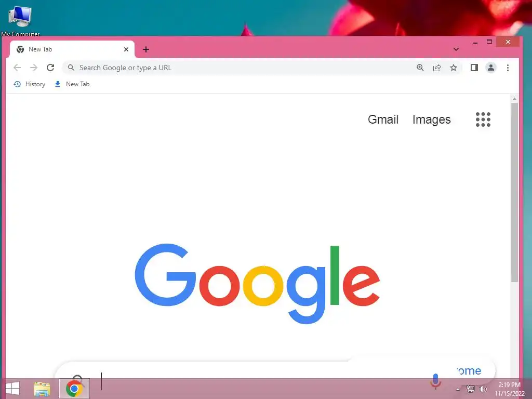
Task: Click the zoom magnifier icon in address bar
Action: (x=420, y=68)
